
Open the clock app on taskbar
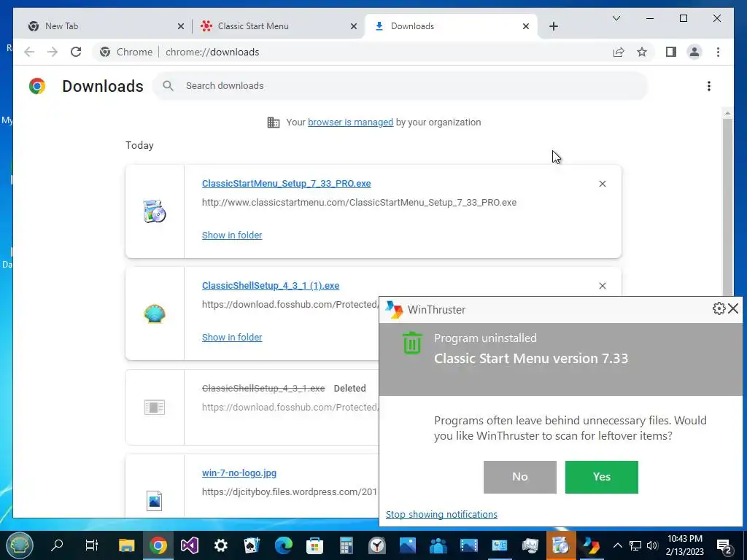pos(377,545)
